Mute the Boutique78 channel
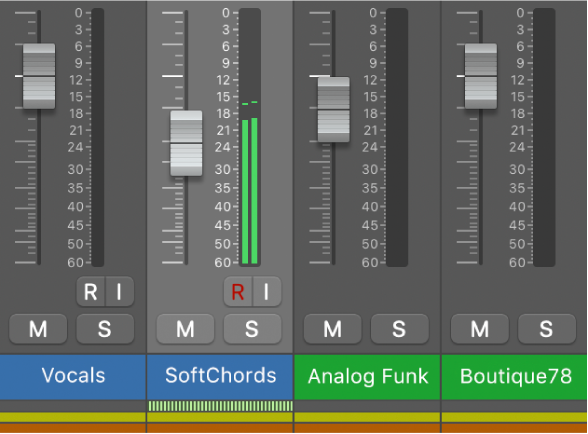Screen dimensions: 588x434 480,329
